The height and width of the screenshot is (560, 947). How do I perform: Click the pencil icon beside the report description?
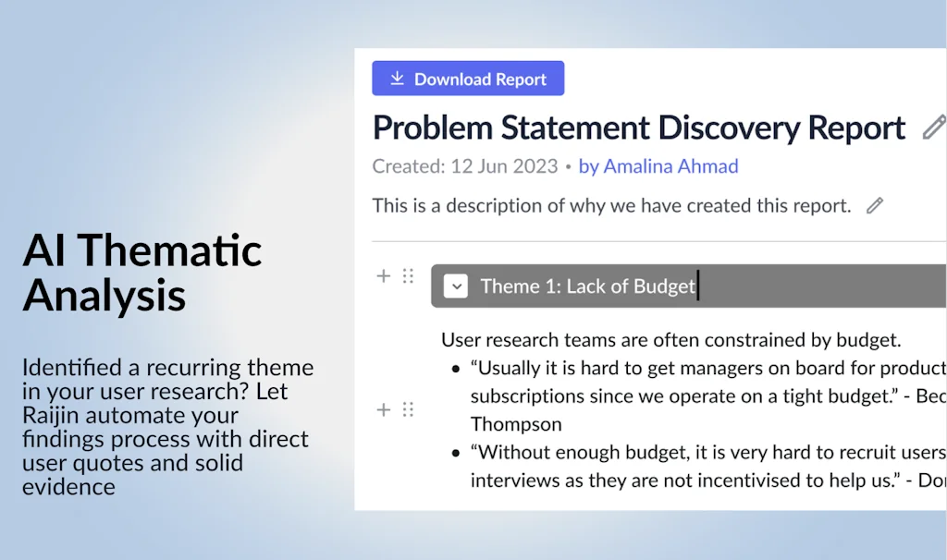[x=874, y=205]
